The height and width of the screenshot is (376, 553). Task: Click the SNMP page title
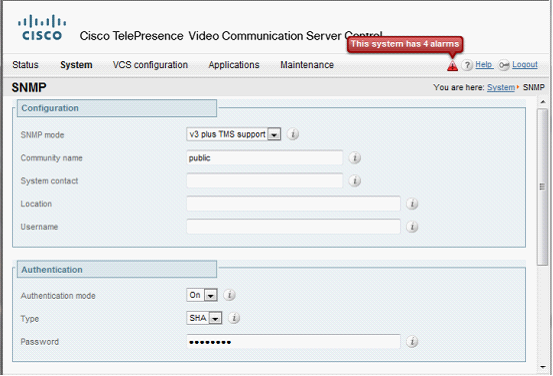coord(29,87)
